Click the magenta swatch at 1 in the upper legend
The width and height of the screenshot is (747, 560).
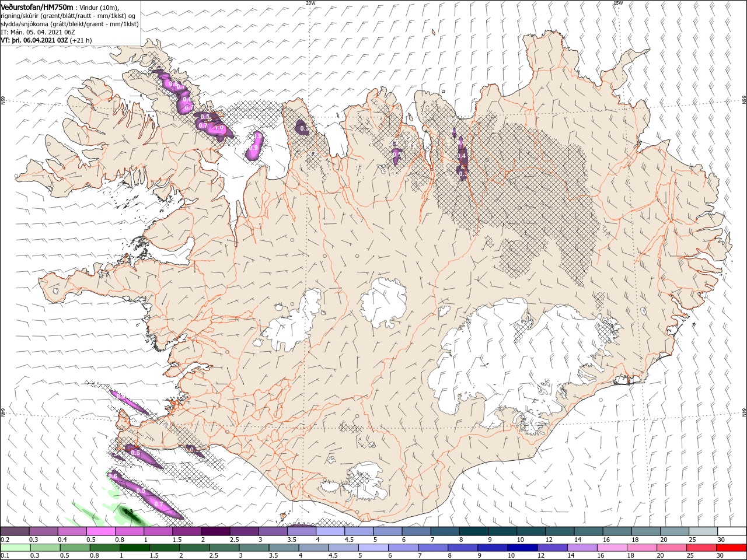pos(158,531)
